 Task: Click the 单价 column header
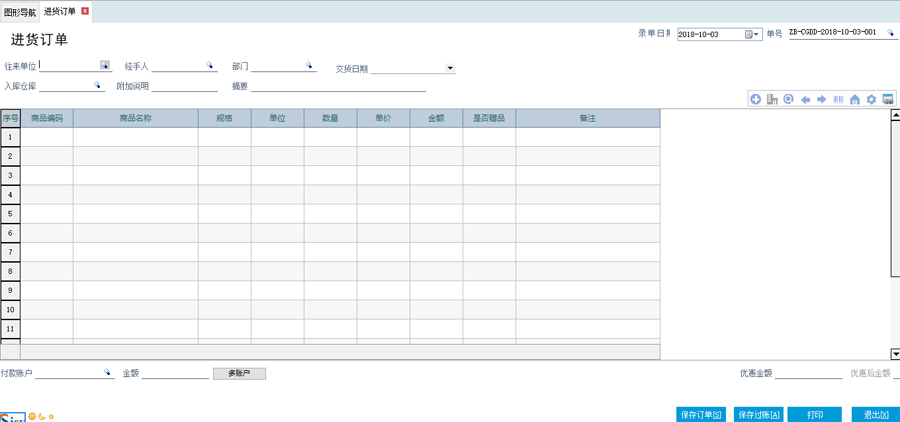[383, 118]
